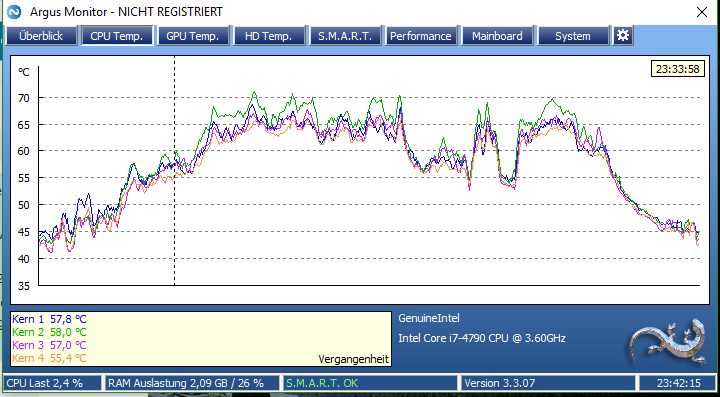Click the Version 3.3.07 status field
The width and height of the screenshot is (720, 397).
coord(549,383)
